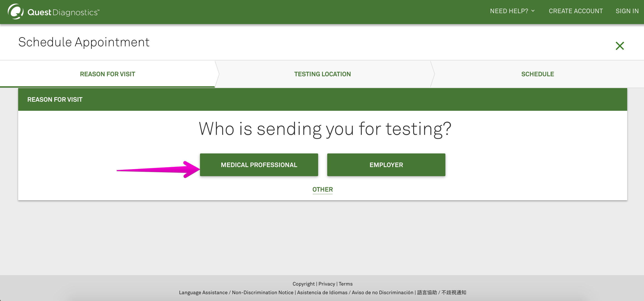Click the OTHER link option
This screenshot has height=301, width=644.
[x=322, y=189]
